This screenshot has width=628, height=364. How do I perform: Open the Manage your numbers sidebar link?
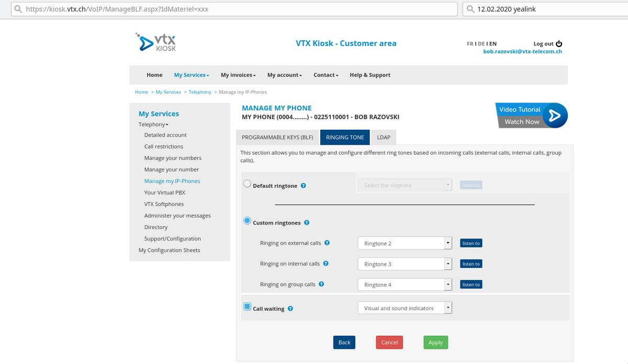coord(173,157)
